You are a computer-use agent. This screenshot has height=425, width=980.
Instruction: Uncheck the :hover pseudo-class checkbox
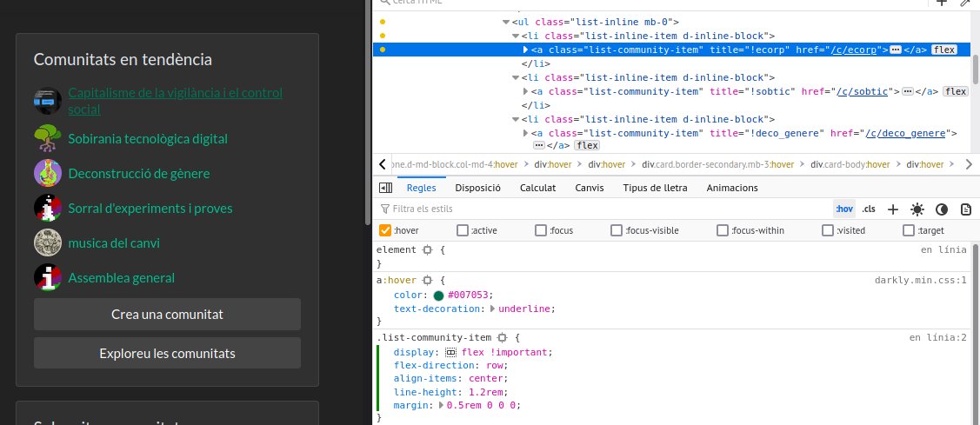385,230
